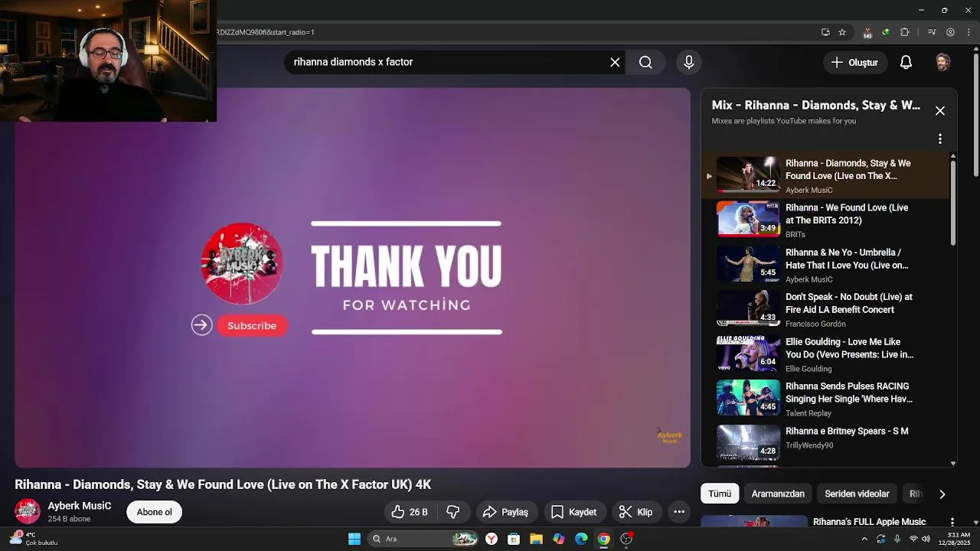Click the taskbar search box Ara
Viewport: 980px width, 551px height.
click(x=423, y=539)
